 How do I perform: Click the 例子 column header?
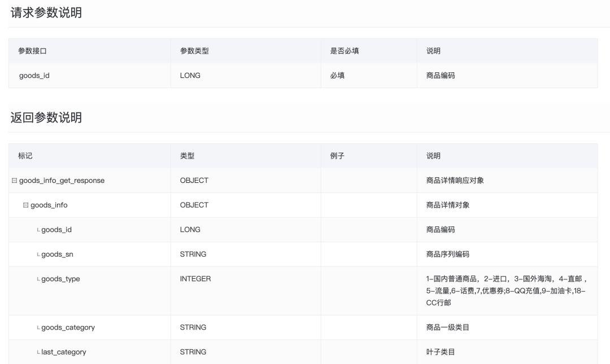coord(337,156)
